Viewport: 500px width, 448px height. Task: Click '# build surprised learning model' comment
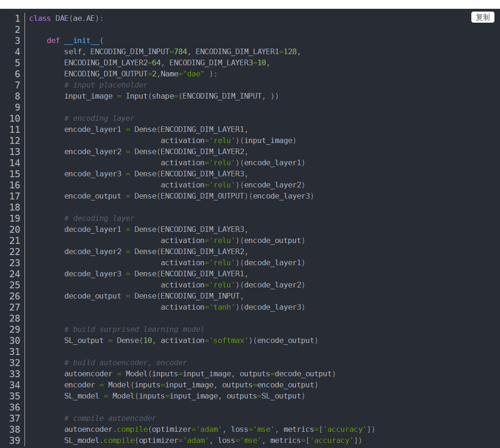[x=134, y=330]
